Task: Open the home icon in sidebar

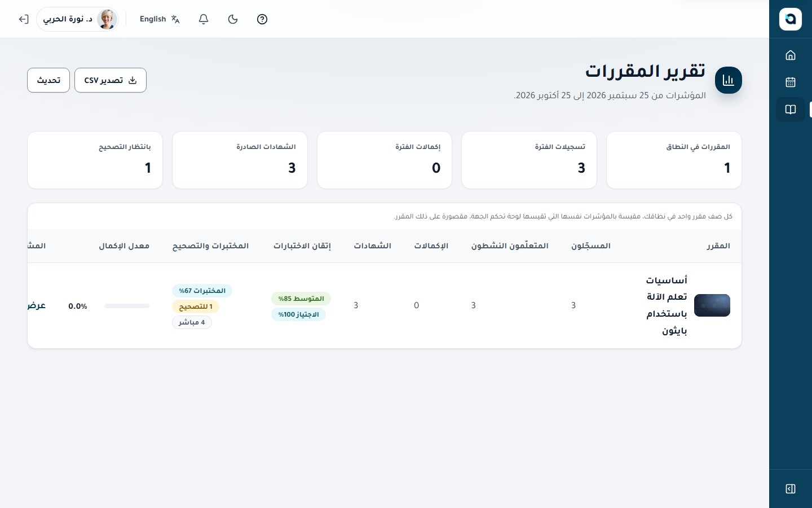Action: [791, 55]
